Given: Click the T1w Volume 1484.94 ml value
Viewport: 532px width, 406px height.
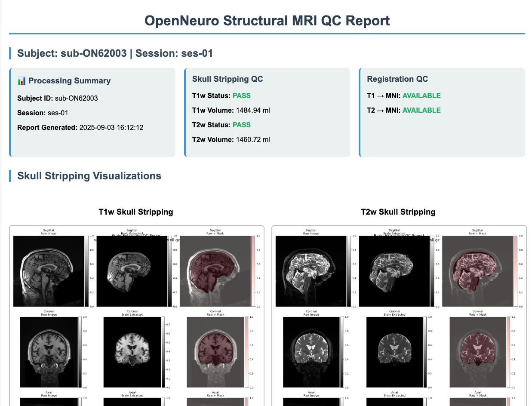Looking at the screenshot, I should (x=253, y=110).
